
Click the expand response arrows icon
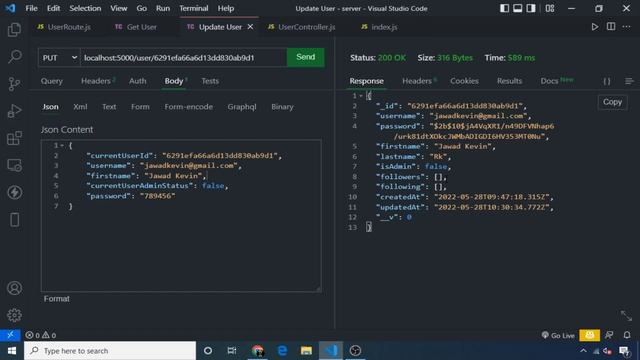pos(626,316)
